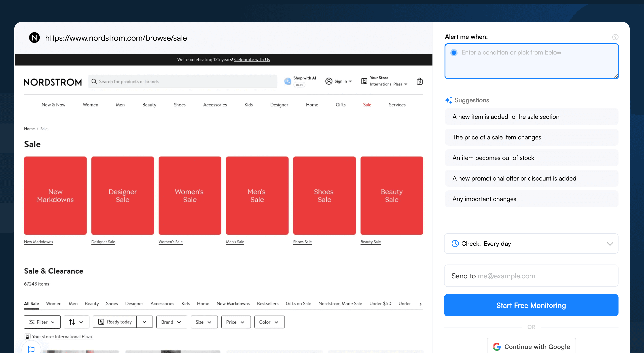This screenshot has width=644, height=353.
Task: Click the blue dot in the condition box
Action: (454, 53)
